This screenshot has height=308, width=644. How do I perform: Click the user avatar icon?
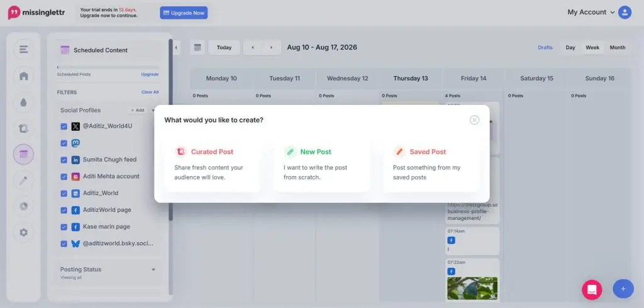tap(625, 13)
